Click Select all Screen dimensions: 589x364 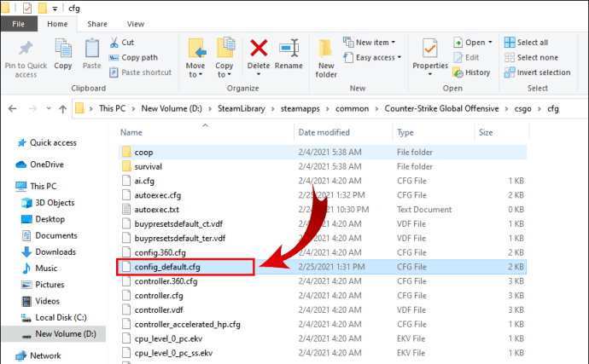(x=526, y=43)
